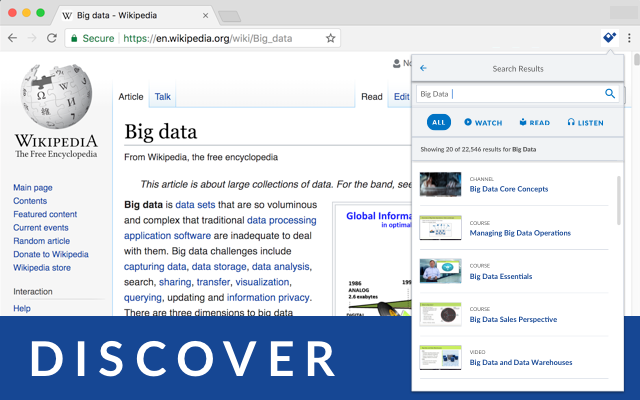The width and height of the screenshot is (640, 400).
Task: Follow the application software link
Action: pos(167,236)
